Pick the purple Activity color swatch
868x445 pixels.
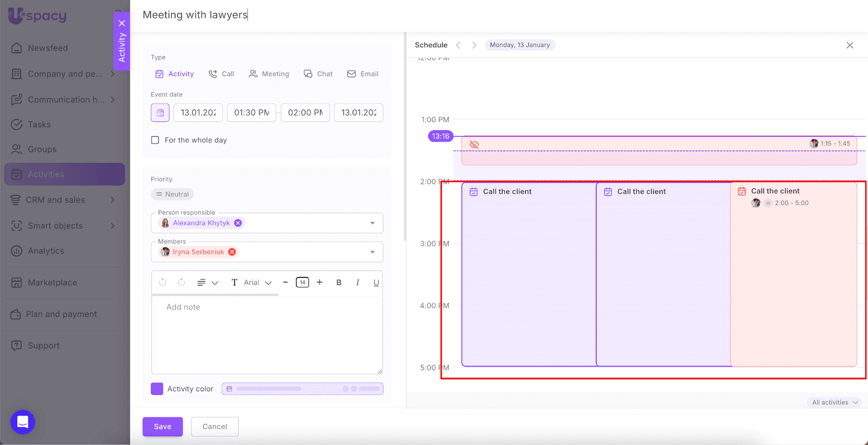(x=157, y=389)
